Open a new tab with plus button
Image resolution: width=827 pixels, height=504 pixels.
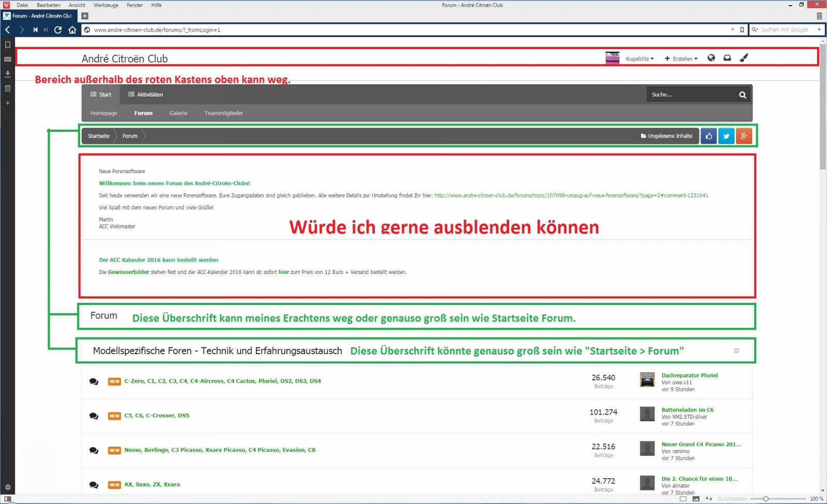pyautogui.click(x=85, y=16)
